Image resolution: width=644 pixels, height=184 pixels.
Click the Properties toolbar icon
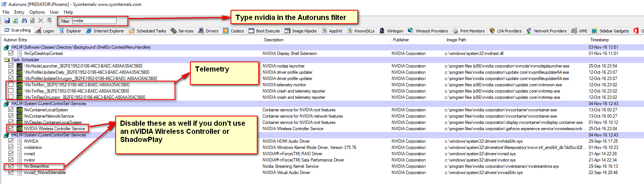(x=32, y=21)
